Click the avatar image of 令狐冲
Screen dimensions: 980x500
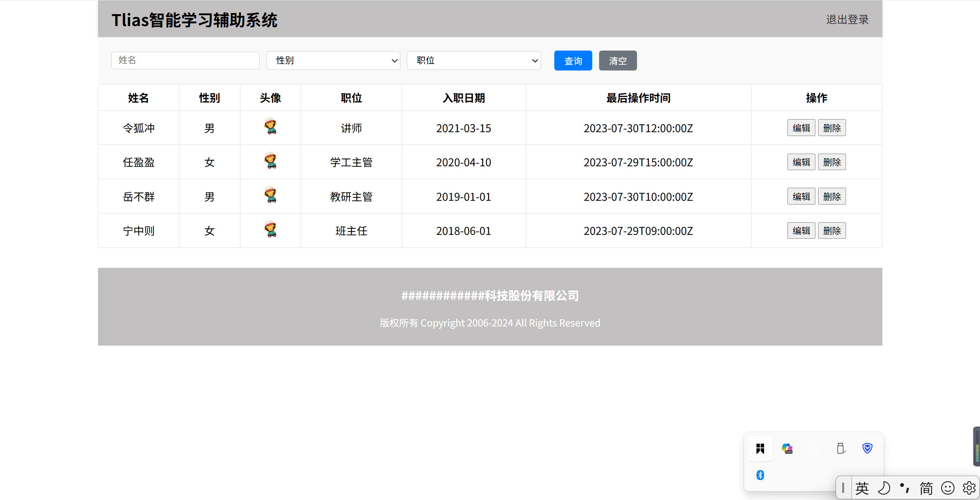(270, 126)
